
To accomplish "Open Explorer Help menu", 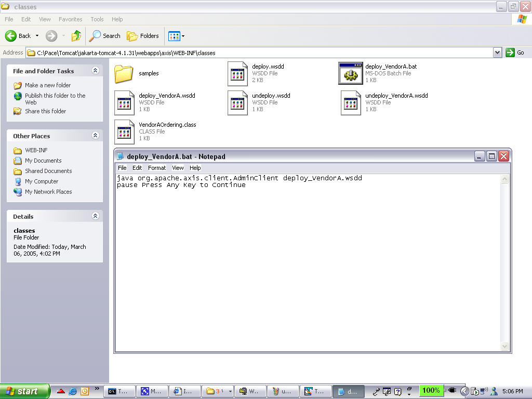I will click(117, 19).
